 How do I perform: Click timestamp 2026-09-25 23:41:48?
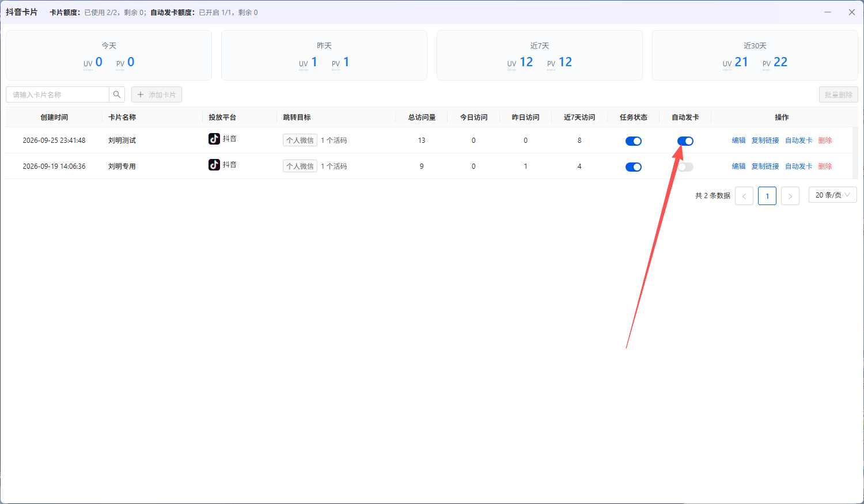54,141
